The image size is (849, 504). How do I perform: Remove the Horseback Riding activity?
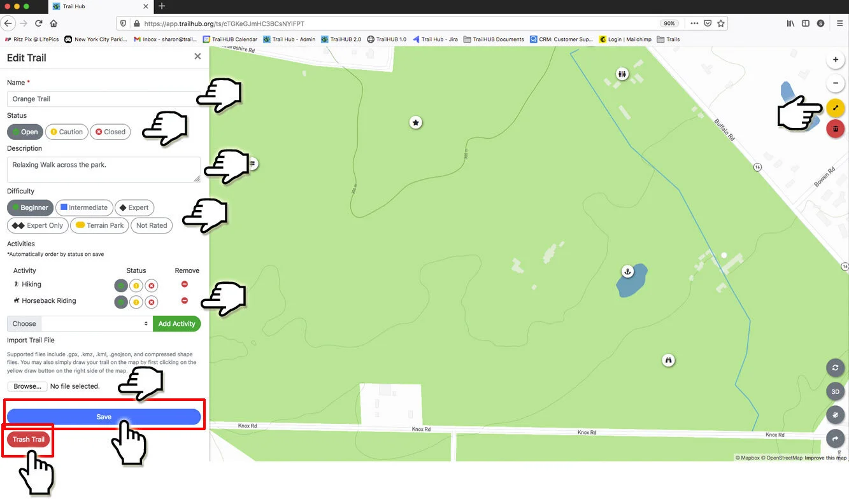(185, 300)
